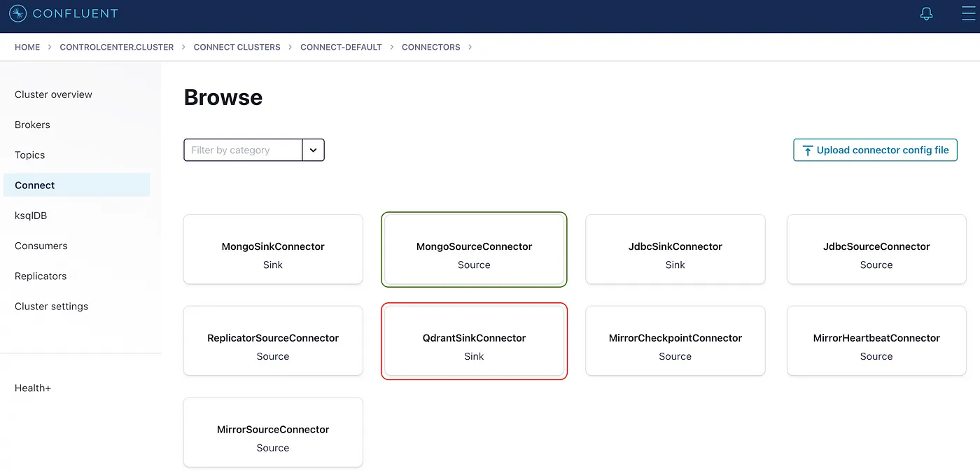
Task: Open Topics from the sidebar
Action: (x=29, y=155)
